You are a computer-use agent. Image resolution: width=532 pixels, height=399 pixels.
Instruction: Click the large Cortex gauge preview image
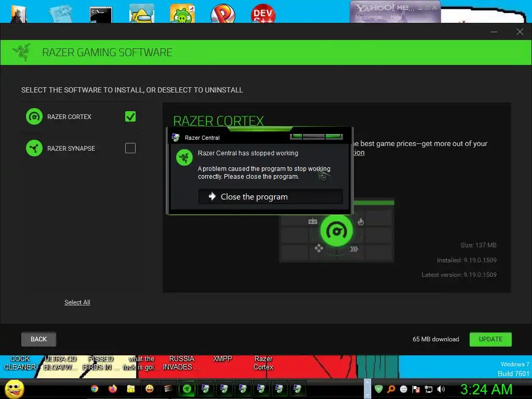(337, 231)
